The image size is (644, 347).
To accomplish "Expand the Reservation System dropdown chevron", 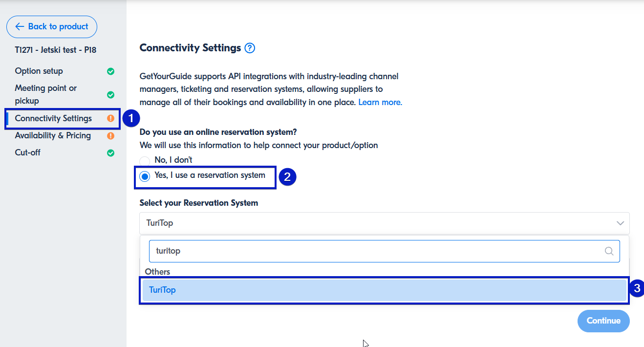I will pos(620,223).
